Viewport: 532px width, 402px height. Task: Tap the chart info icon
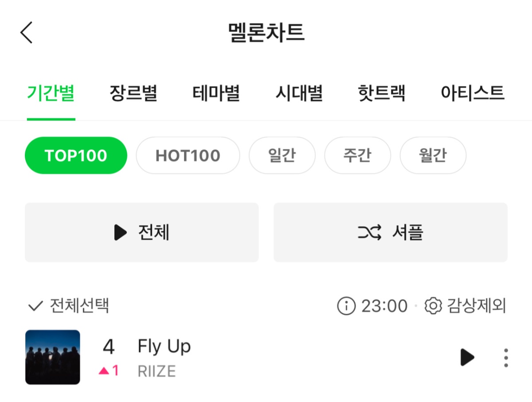(346, 306)
